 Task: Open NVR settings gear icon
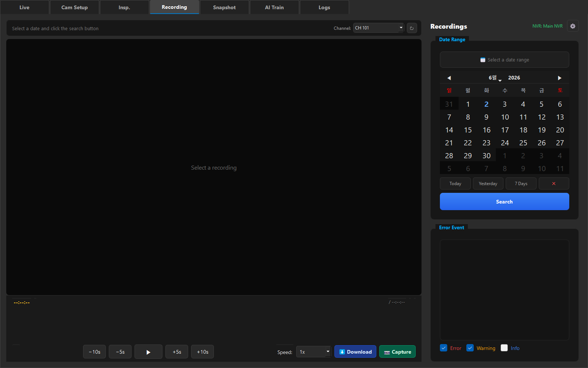573,26
